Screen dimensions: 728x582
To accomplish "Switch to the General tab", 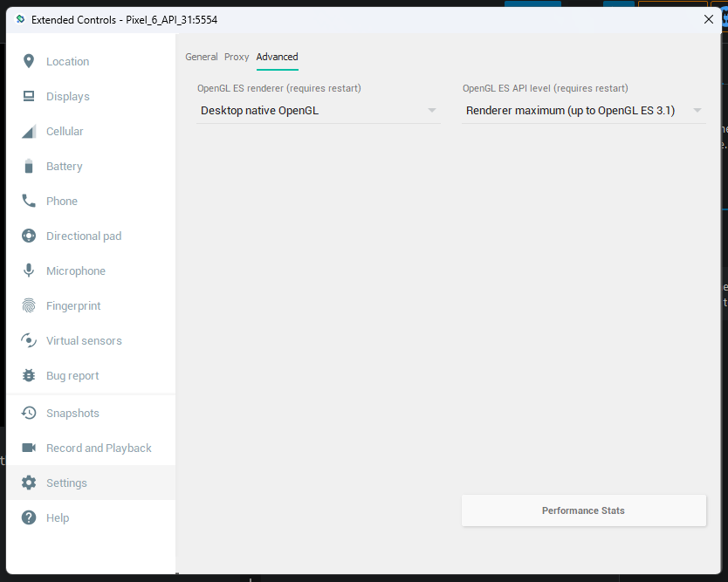I will [202, 57].
